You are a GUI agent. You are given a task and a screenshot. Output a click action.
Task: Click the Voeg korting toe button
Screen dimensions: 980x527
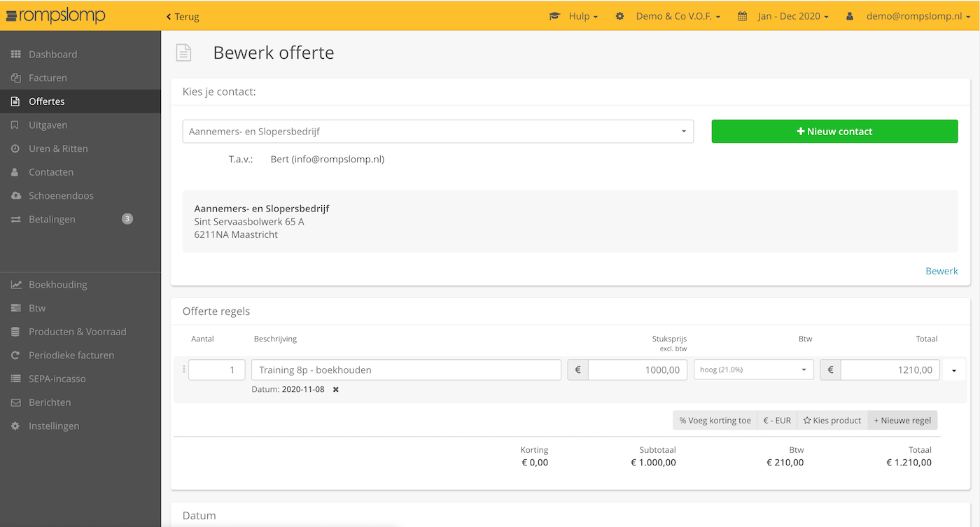pos(715,421)
